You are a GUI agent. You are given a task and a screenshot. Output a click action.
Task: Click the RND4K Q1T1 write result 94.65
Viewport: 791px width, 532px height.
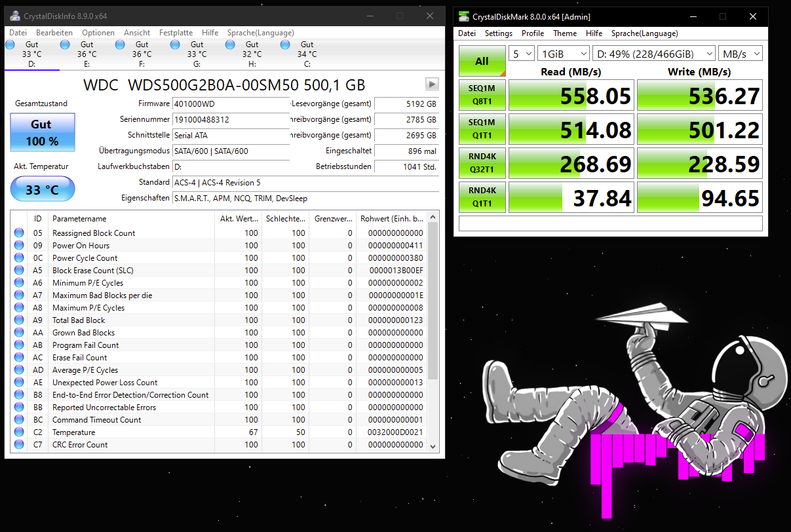[700, 198]
